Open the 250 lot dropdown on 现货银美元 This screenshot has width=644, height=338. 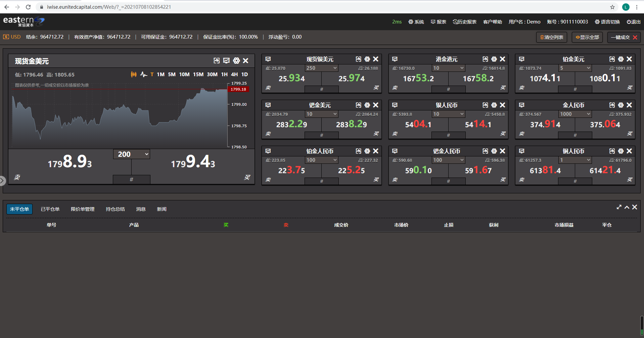(321, 68)
